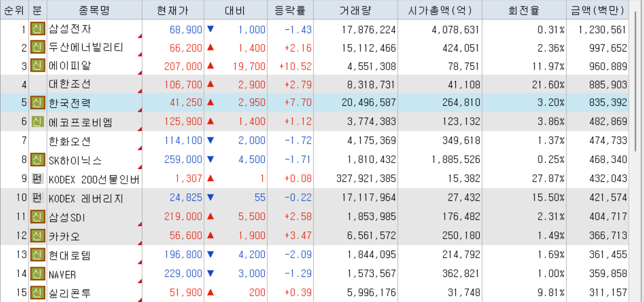Click the blue down arrow in SK하이닉스 row
Screen dimensions: 644x302
(x=210, y=159)
